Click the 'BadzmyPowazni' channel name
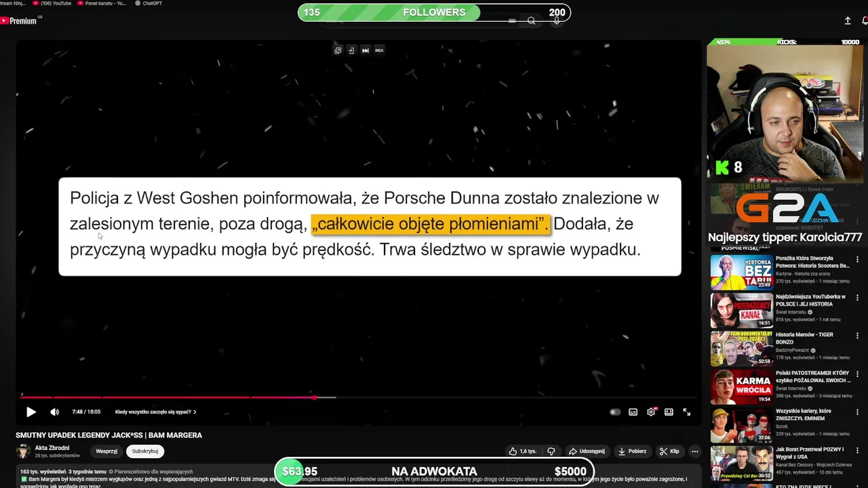 [x=792, y=350]
